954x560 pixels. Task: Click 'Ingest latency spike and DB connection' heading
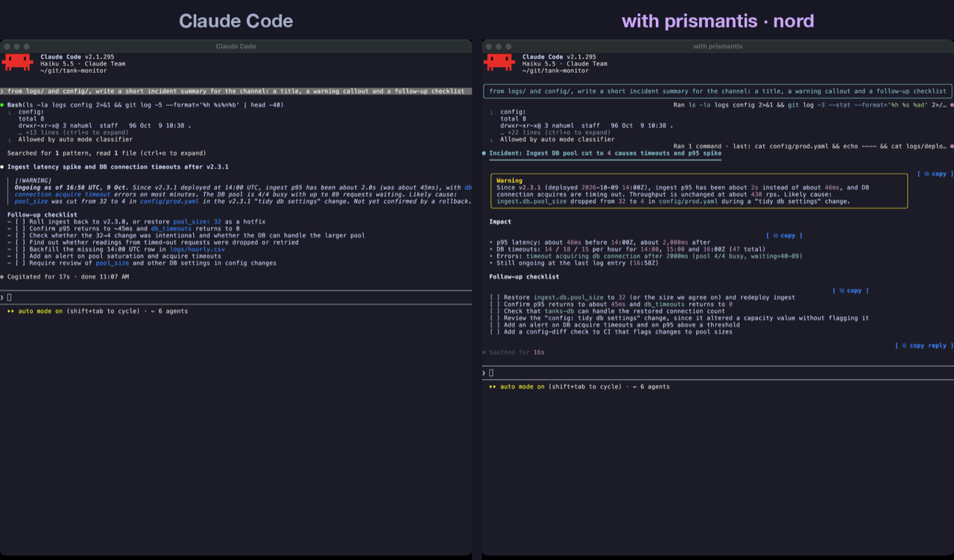click(118, 167)
